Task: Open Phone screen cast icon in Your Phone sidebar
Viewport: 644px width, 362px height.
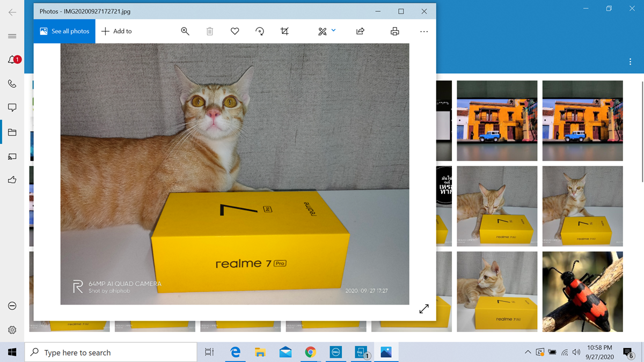Action: [12, 157]
